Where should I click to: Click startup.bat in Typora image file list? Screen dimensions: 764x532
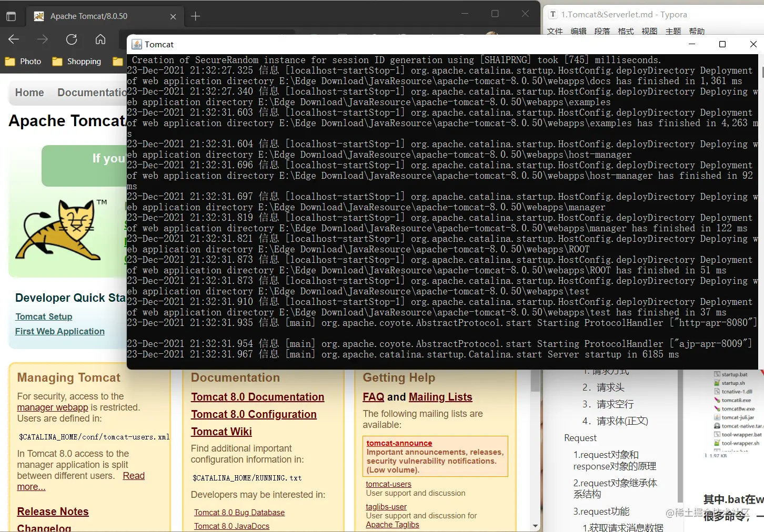tap(731, 374)
